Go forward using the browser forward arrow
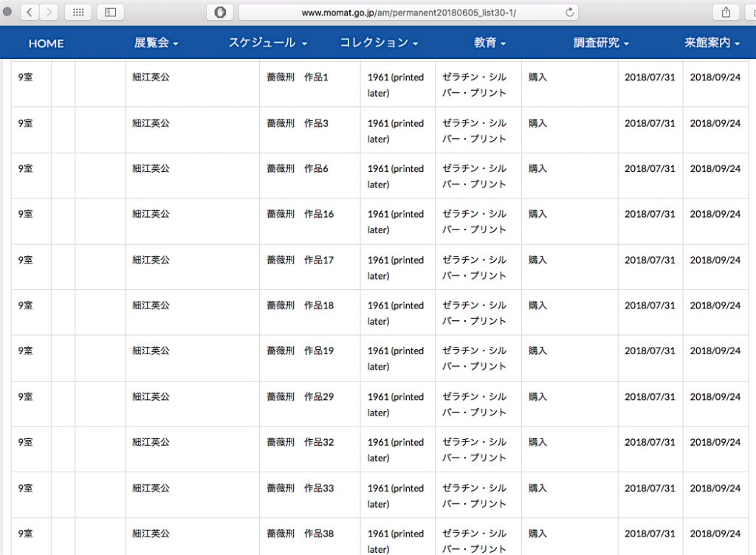This screenshot has width=756, height=555. click(x=48, y=12)
